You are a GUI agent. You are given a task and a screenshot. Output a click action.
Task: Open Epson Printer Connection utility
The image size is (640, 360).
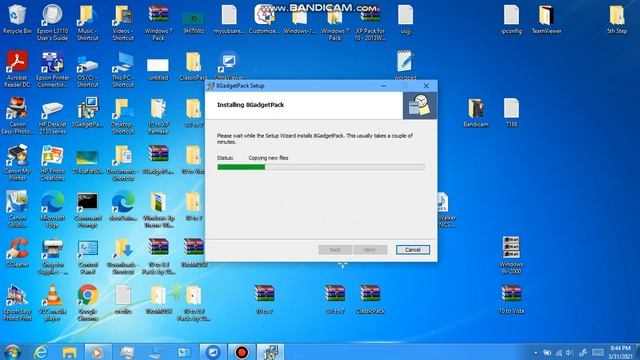click(x=52, y=69)
